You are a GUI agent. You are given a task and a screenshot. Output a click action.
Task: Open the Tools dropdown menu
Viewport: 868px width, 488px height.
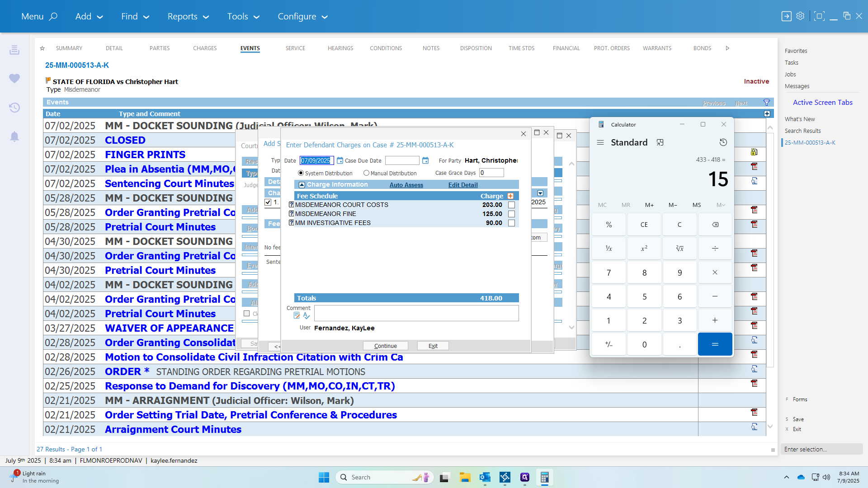pyautogui.click(x=243, y=16)
